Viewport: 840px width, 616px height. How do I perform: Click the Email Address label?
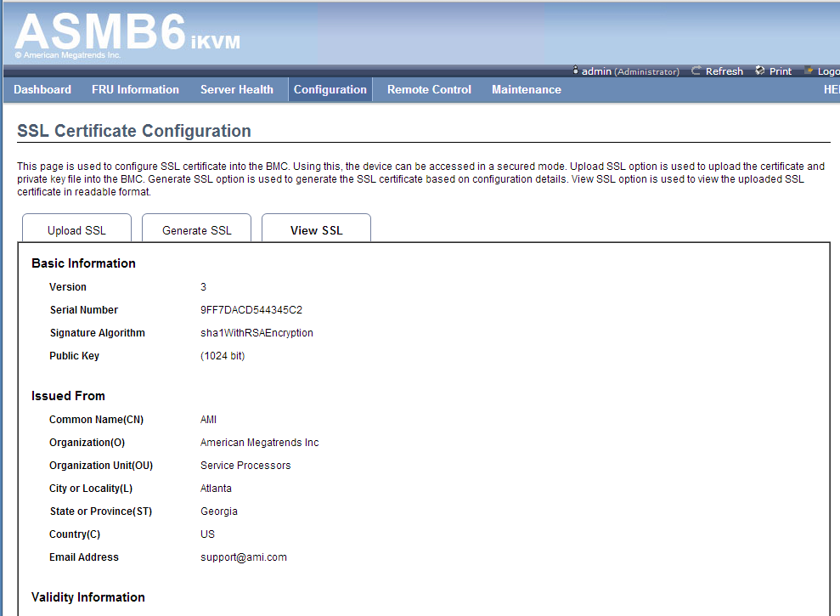[83, 557]
